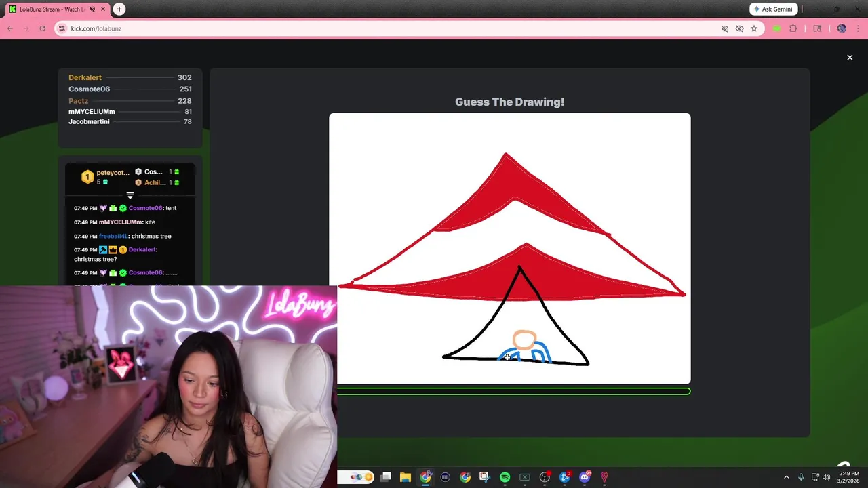Go back to previous page

(10, 28)
